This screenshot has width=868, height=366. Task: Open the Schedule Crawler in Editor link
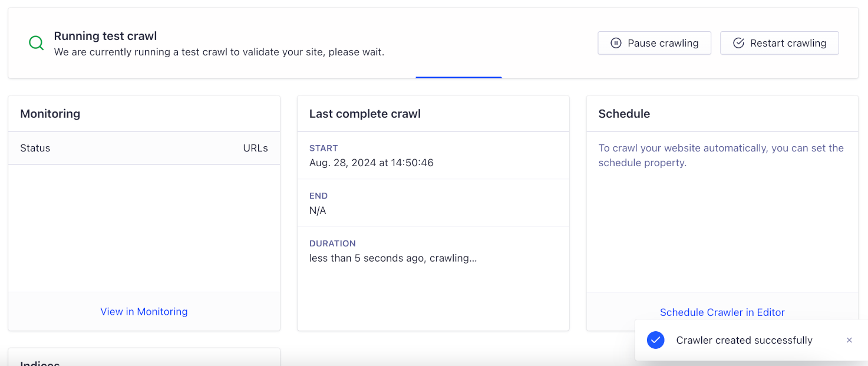[722, 312]
